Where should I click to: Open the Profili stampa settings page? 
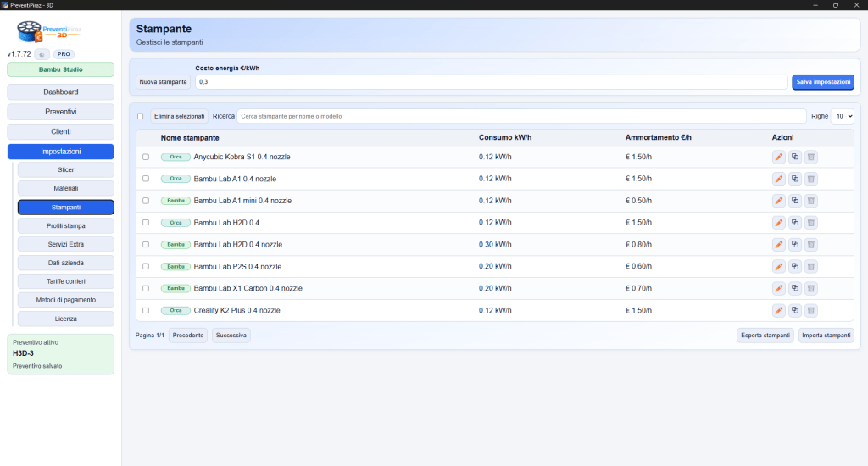[65, 226]
